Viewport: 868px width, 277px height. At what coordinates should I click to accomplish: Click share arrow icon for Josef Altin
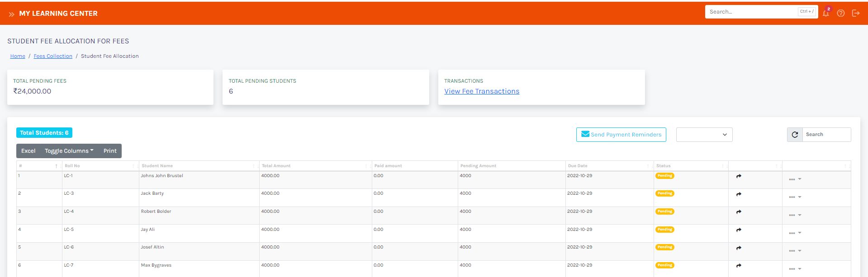(x=739, y=248)
